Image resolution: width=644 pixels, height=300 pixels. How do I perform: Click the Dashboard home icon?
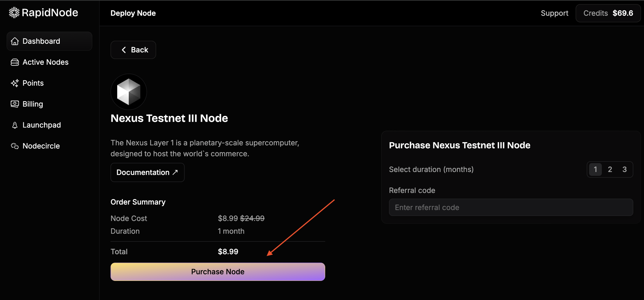pos(15,41)
